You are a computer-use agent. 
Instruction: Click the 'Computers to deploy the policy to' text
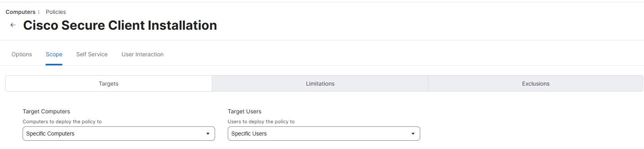62,122
